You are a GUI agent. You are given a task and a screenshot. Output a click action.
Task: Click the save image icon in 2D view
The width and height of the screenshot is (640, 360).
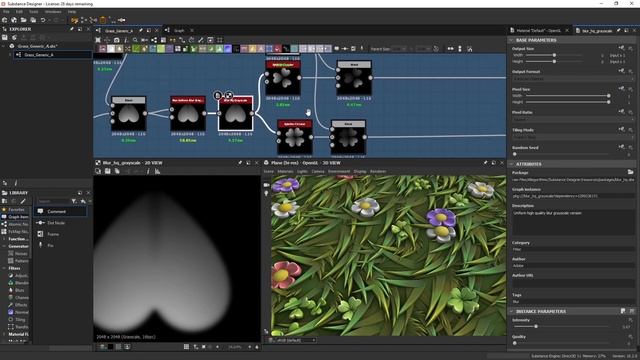(107, 171)
